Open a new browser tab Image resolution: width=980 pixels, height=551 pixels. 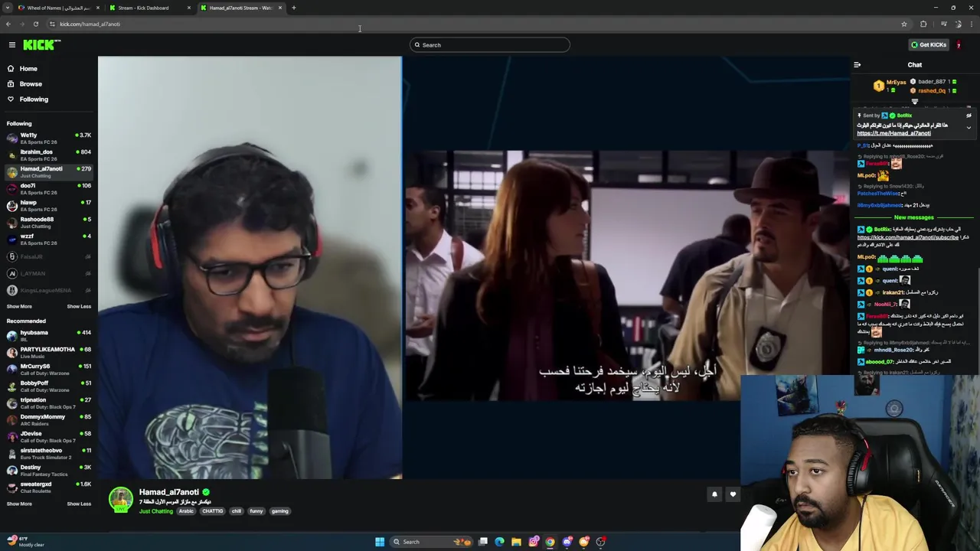click(x=294, y=8)
